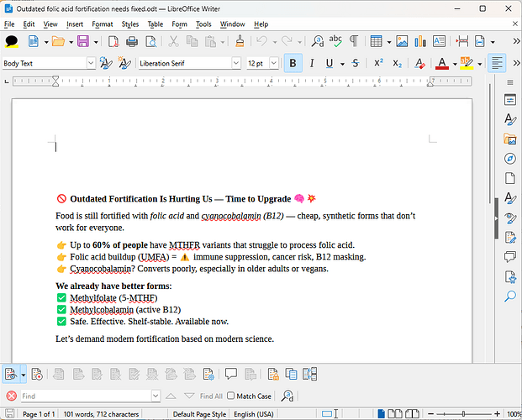
Task: Expand Save options dropdown arrow
Action: pos(96,42)
